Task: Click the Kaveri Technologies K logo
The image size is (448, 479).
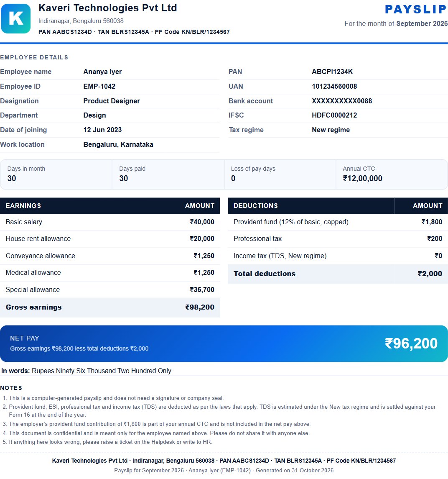Action: point(16,19)
